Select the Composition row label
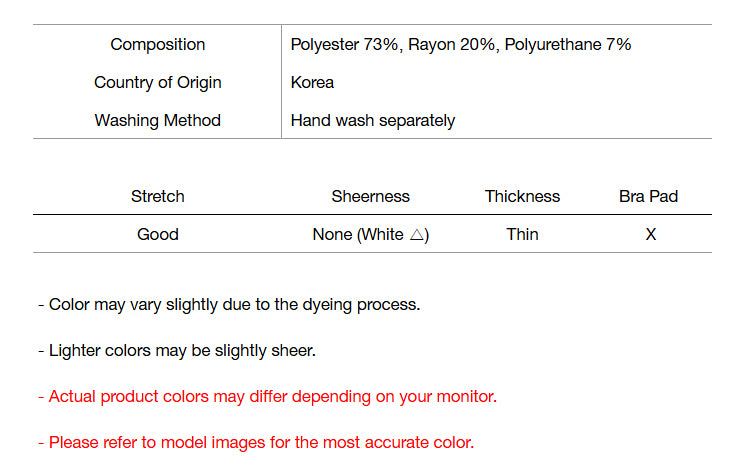Screen dimensions: 749x472 tap(158, 44)
